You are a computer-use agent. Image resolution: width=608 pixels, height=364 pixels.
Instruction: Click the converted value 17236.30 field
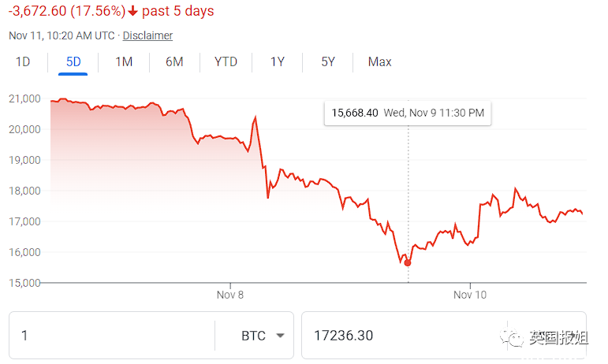[x=394, y=336]
